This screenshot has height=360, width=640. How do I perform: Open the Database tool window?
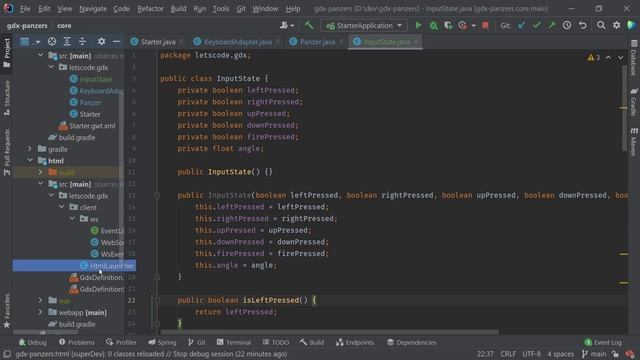[x=634, y=58]
